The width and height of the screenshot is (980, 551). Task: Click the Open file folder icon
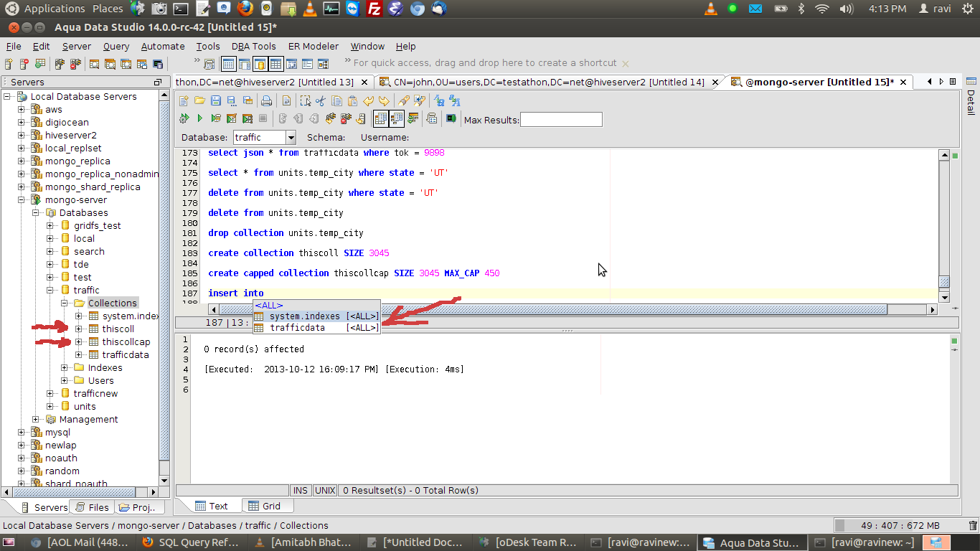click(199, 100)
